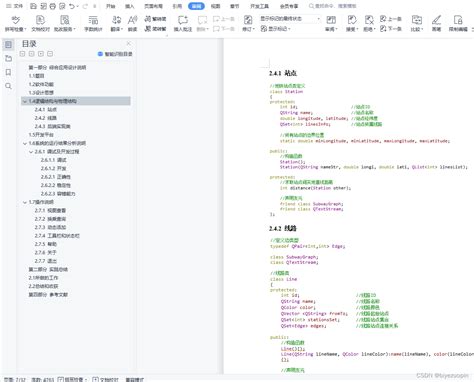
Task: Click the insert comment (插入批注) icon
Action: [x=183, y=23]
